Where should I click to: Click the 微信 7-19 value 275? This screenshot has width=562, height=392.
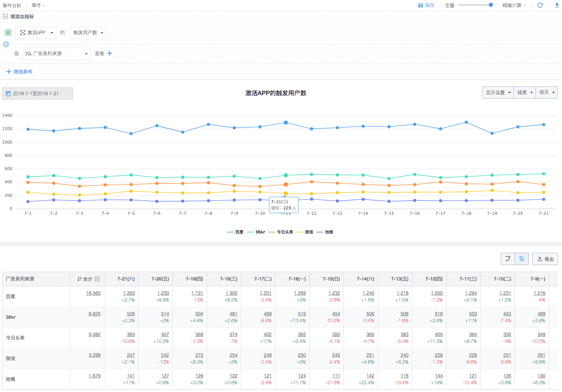[x=199, y=355]
